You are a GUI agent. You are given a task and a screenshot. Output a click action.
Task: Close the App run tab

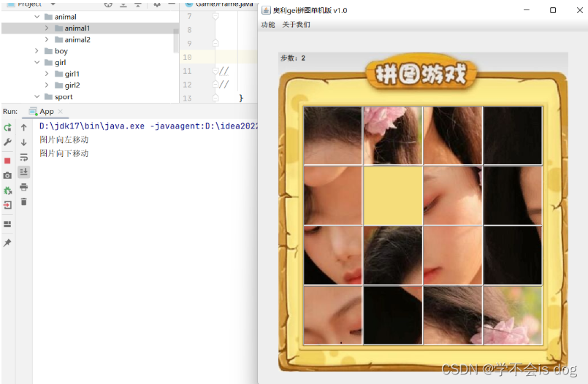61,111
